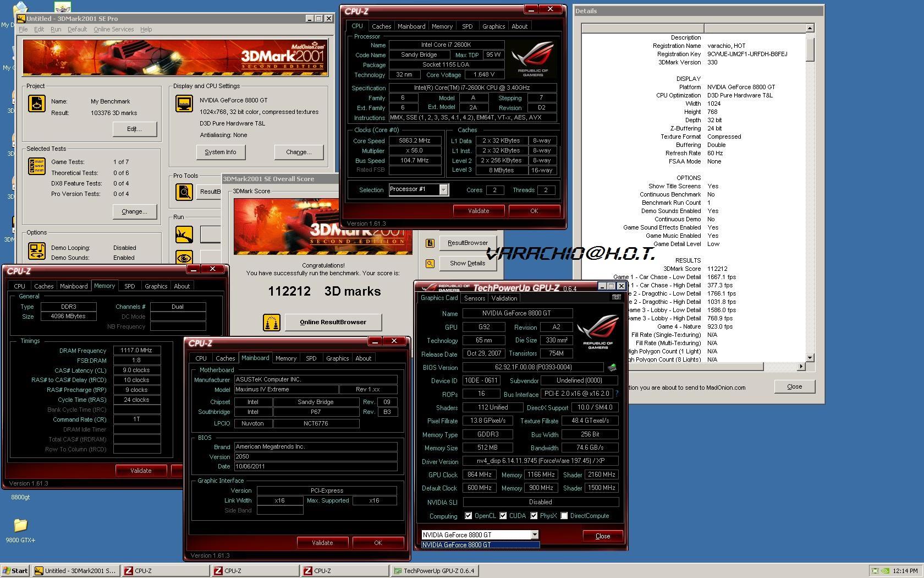Click the Maximus IV Extreme model field
This screenshot has height=578, width=924.
(285, 389)
